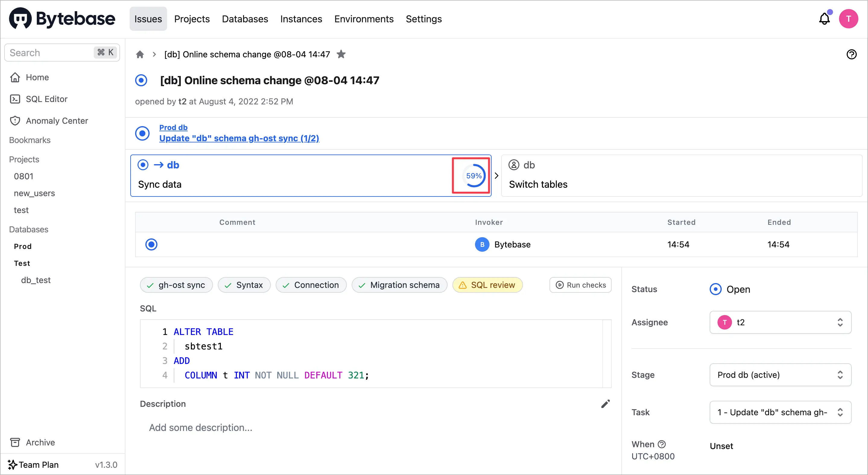The image size is (868, 475).
Task: Focus the sidebar Search field
Action: pos(51,53)
